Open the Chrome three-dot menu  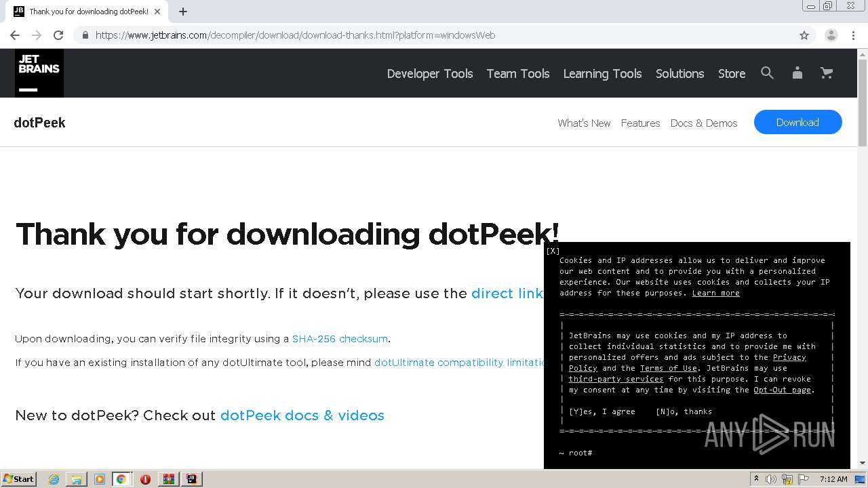853,35
